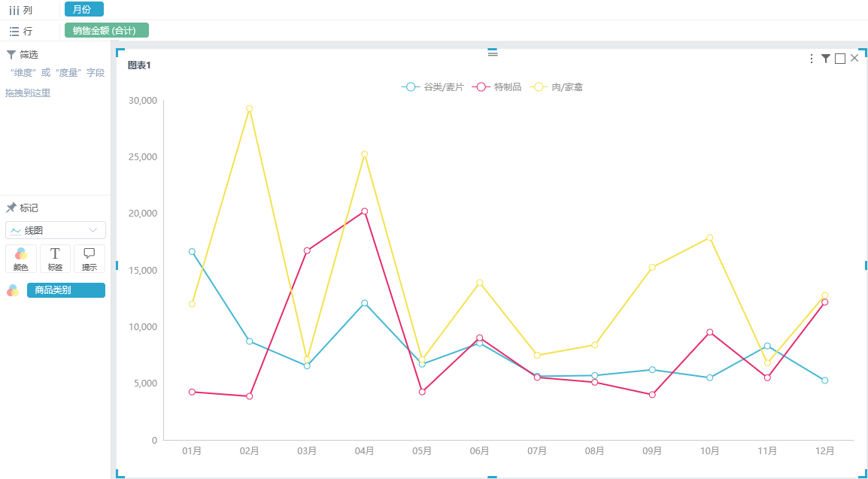Close chart 图表1 with the X icon
The height and width of the screenshot is (479, 868).
854,58
